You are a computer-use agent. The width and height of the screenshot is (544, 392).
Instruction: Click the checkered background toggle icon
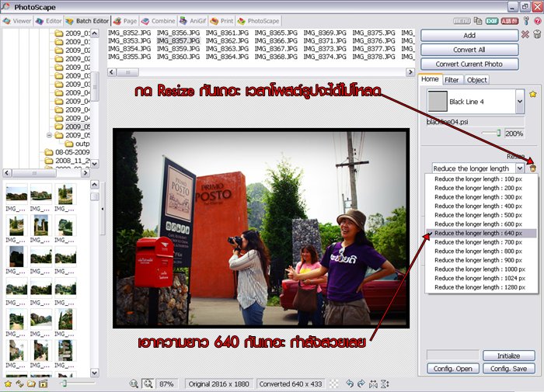[333, 383]
